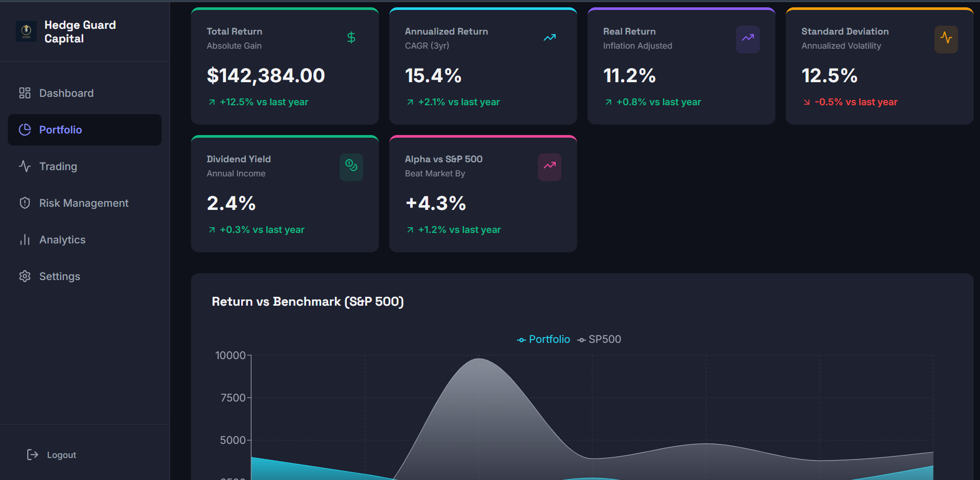Click the Logout arrow icon
The width and height of the screenshot is (980, 480).
tap(32, 455)
